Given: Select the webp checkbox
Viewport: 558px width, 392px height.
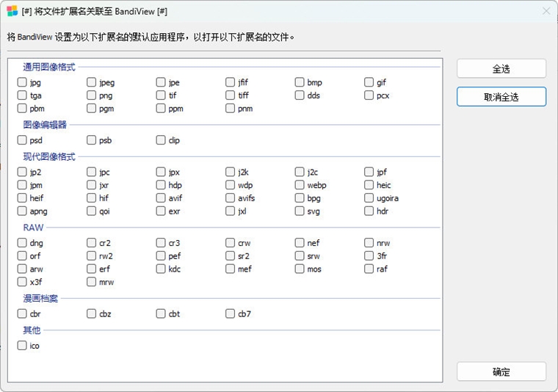Looking at the screenshot, I should point(300,185).
